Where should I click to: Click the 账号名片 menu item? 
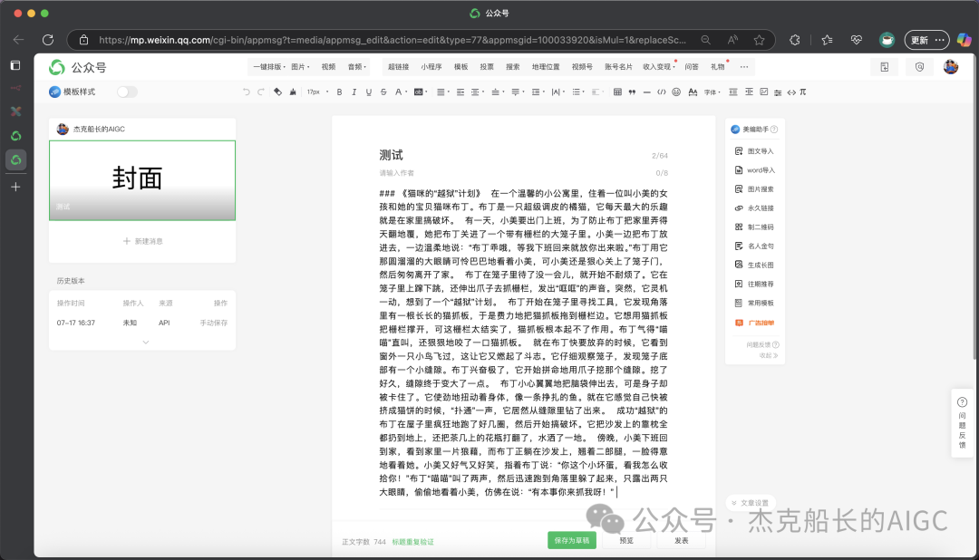(x=618, y=67)
